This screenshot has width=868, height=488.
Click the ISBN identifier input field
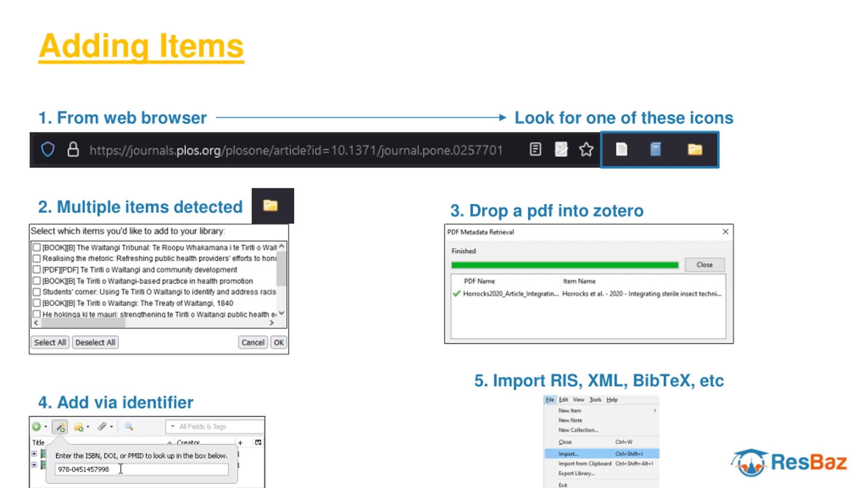tap(142, 469)
